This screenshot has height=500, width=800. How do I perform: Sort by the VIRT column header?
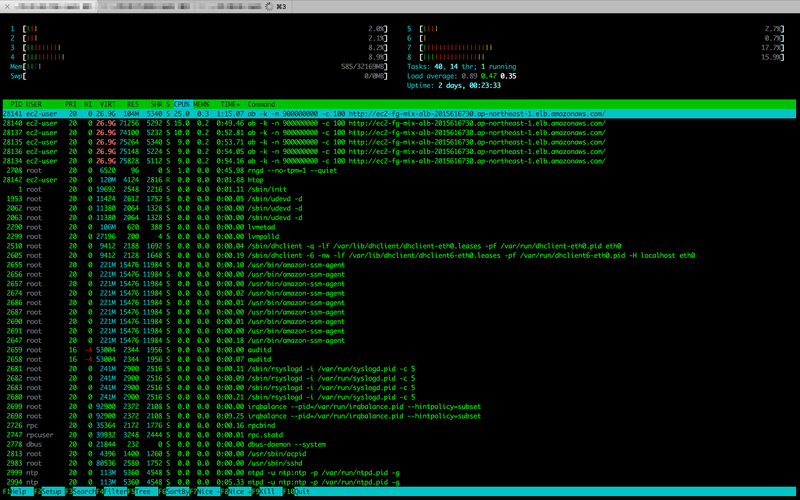[x=107, y=104]
